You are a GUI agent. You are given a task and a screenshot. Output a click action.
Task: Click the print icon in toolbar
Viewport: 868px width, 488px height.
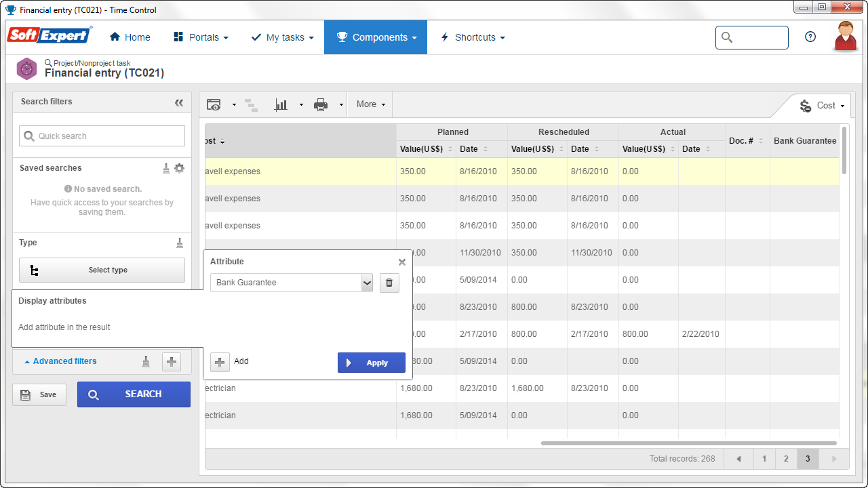point(321,104)
